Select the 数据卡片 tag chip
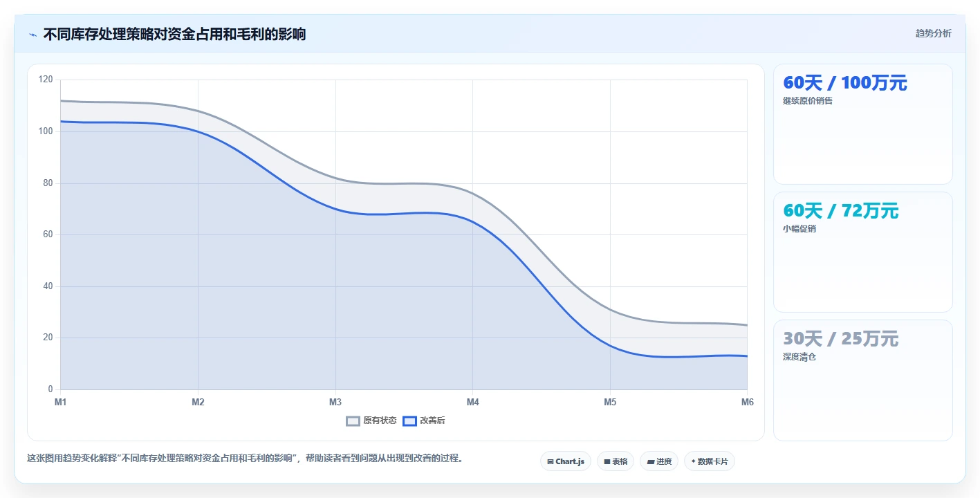The image size is (980, 498). coord(709,461)
